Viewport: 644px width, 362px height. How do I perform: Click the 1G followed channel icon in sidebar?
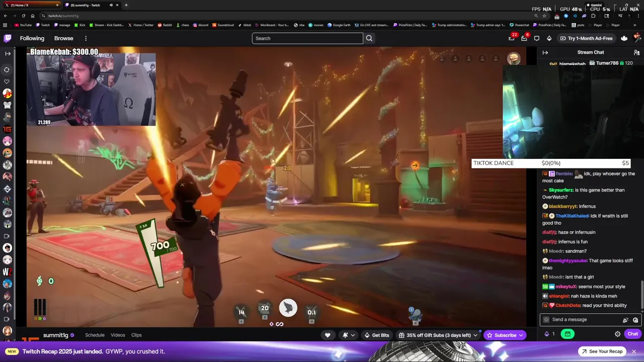point(8,129)
